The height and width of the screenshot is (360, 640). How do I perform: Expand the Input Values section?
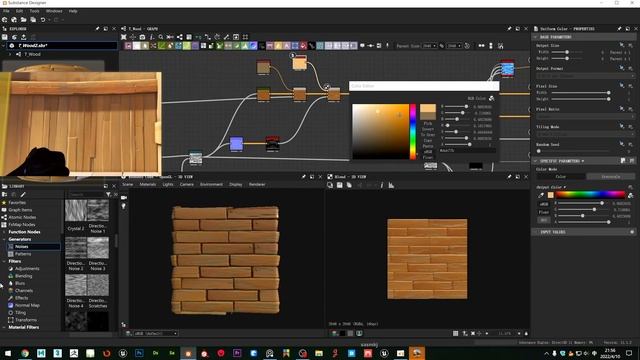click(536, 232)
